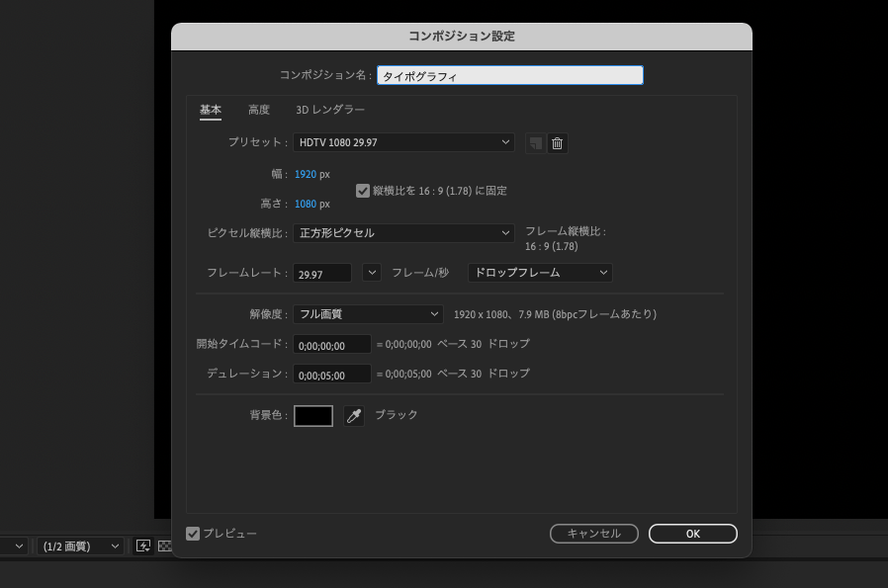Click the OK button
This screenshot has width=888, height=588.
[692, 534]
